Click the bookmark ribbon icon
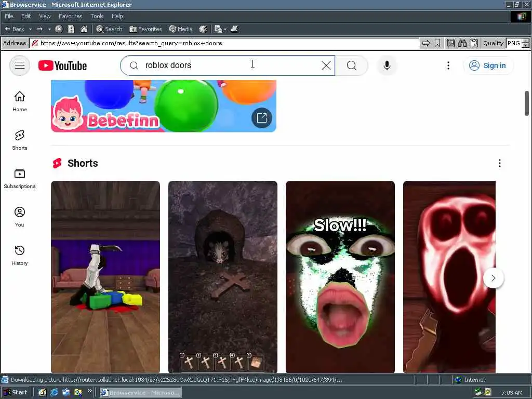The width and height of the screenshot is (532, 399). click(437, 43)
